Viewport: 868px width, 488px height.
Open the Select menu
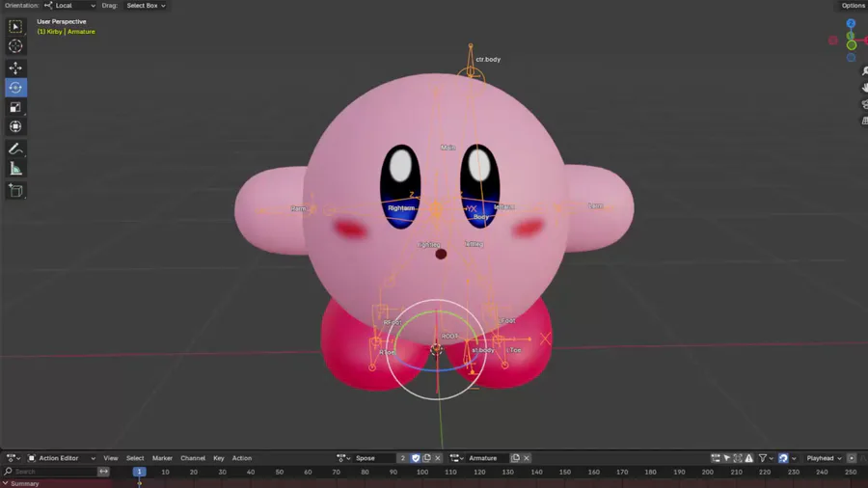pyautogui.click(x=135, y=458)
